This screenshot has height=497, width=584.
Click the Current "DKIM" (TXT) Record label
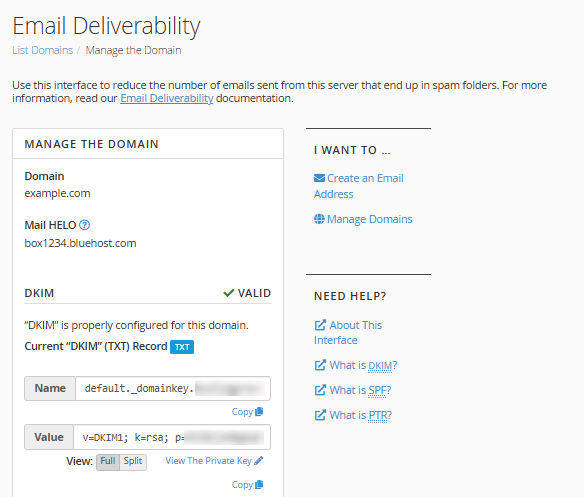pyautogui.click(x=96, y=346)
